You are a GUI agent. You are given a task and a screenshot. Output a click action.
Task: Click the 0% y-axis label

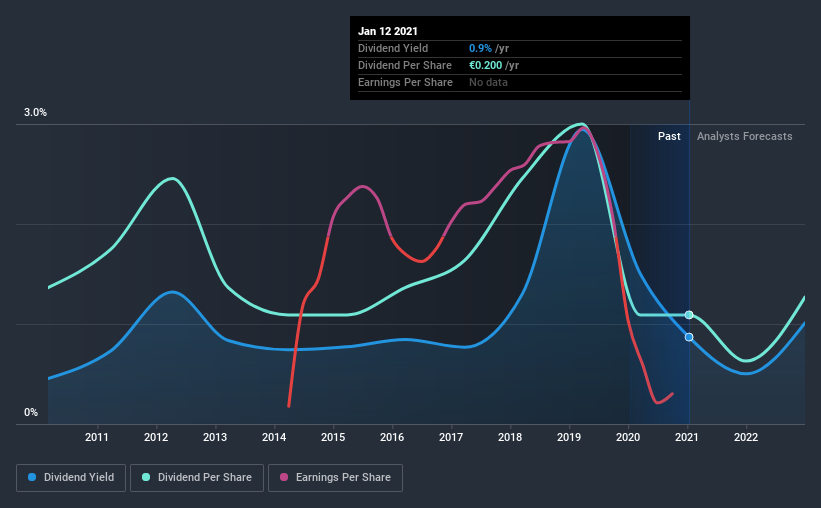[31, 413]
